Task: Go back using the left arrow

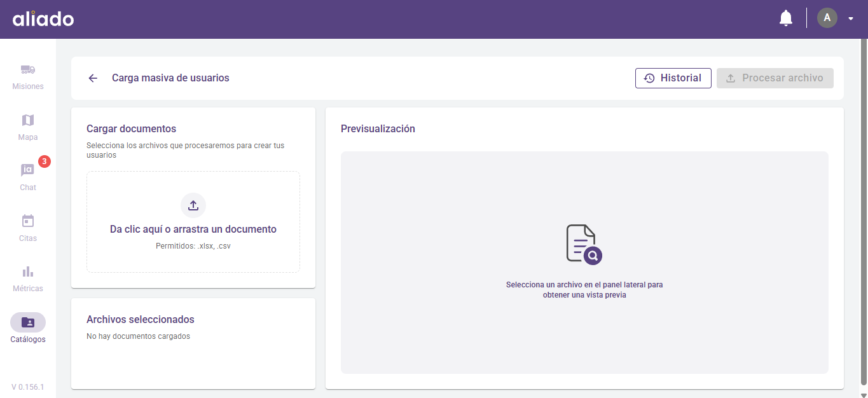Action: [x=93, y=78]
